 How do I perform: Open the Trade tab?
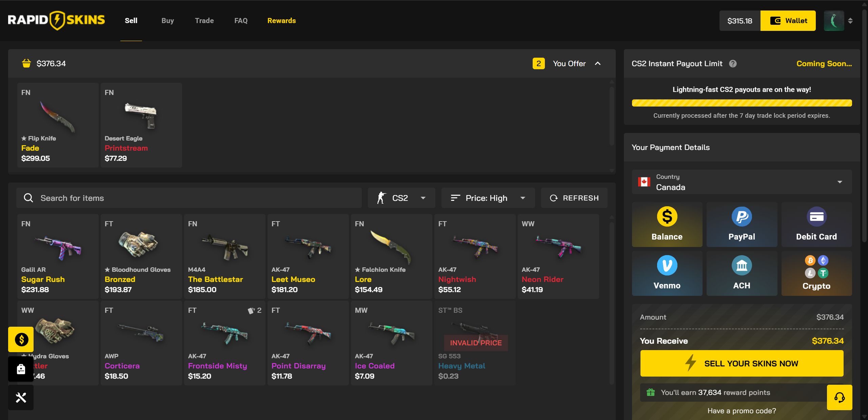tap(204, 21)
